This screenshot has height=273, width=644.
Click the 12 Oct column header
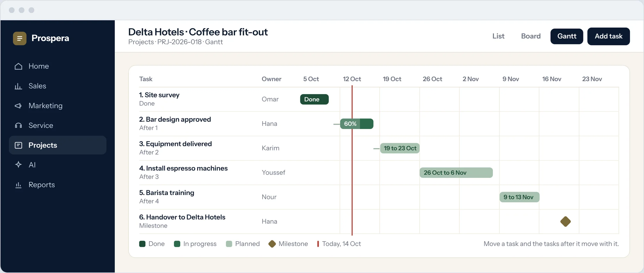point(352,79)
